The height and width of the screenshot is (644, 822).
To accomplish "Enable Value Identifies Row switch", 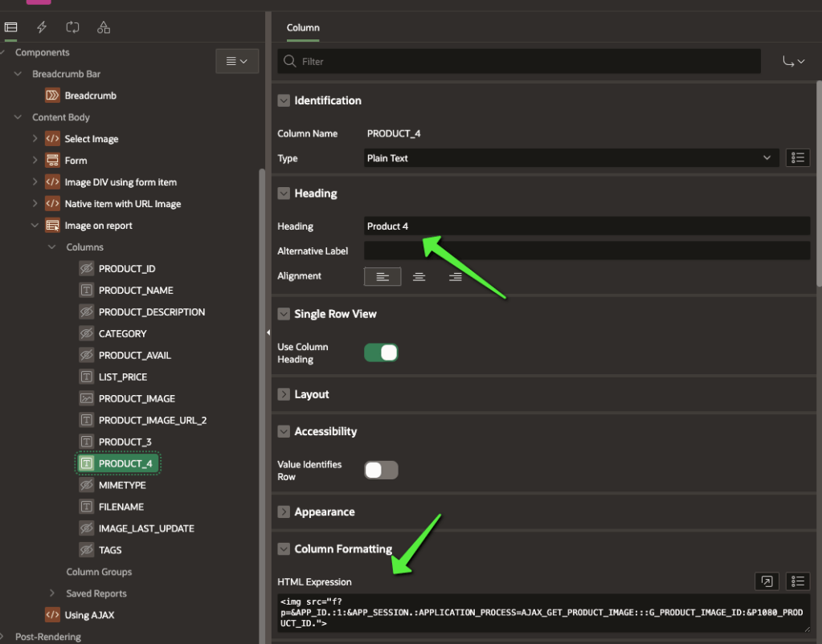I will pos(381,470).
